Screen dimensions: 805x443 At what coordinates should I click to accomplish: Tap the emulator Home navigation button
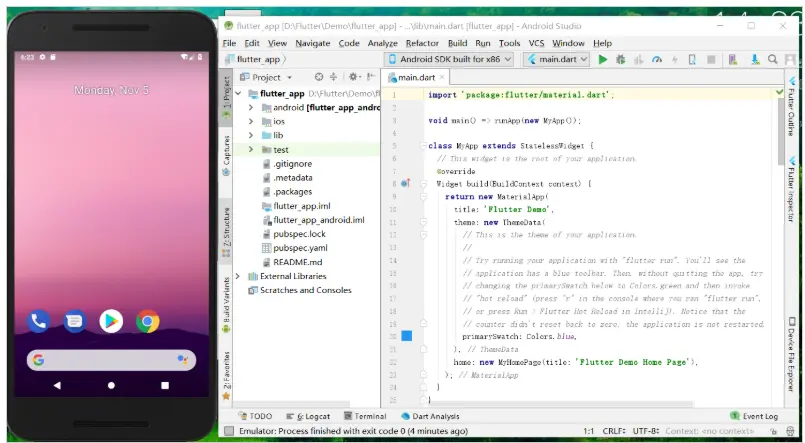(111, 385)
